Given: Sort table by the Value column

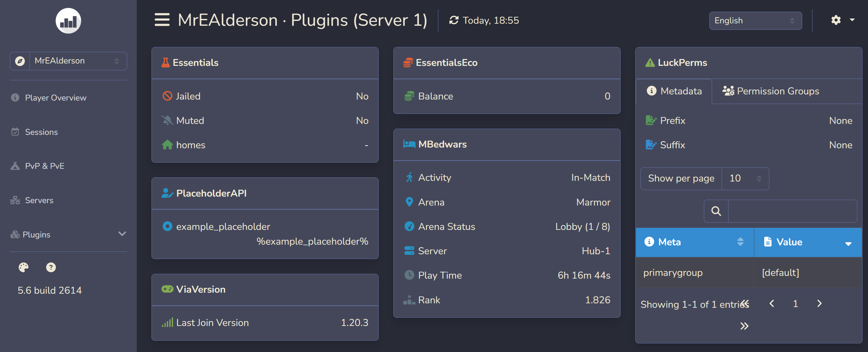Looking at the screenshot, I should pos(808,242).
